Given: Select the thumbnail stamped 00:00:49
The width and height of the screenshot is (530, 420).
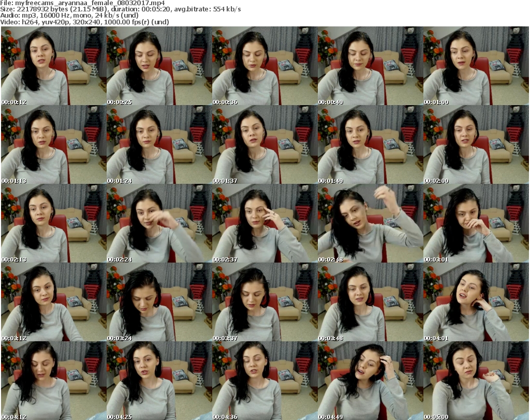Looking at the screenshot, I should tap(370, 66).
